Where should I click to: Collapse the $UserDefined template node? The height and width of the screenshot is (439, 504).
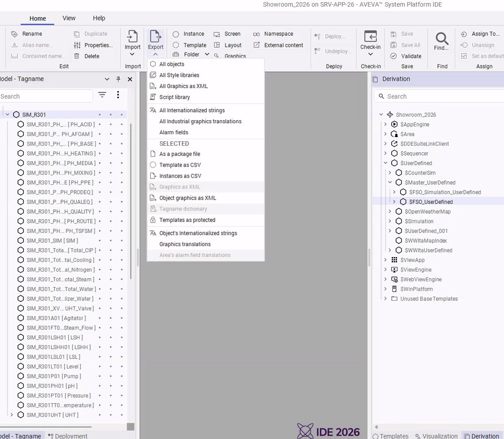(x=386, y=163)
